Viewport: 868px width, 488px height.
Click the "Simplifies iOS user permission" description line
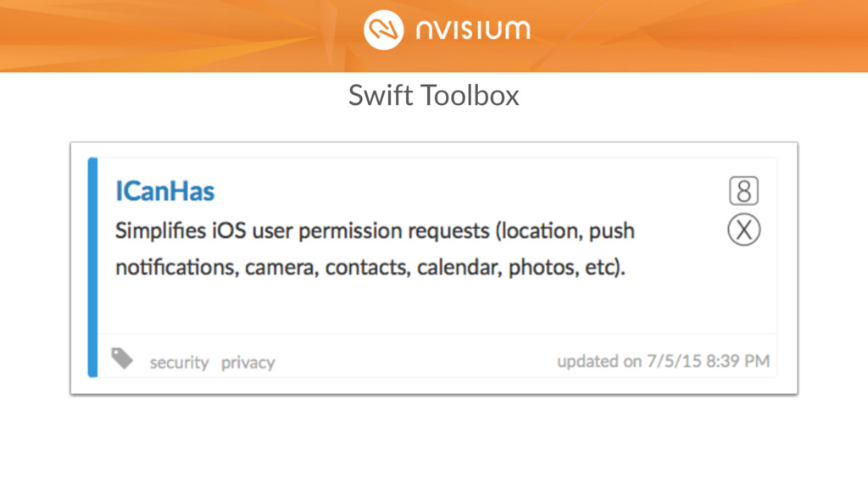375,230
